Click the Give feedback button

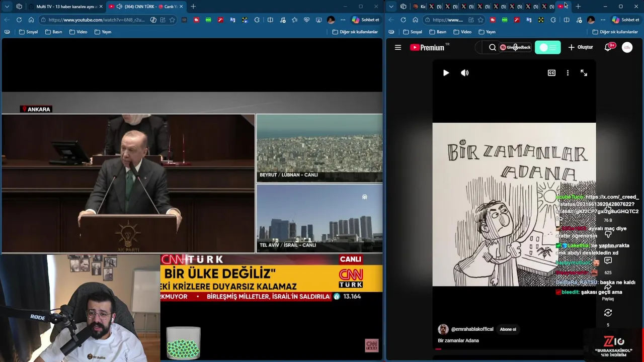(515, 47)
